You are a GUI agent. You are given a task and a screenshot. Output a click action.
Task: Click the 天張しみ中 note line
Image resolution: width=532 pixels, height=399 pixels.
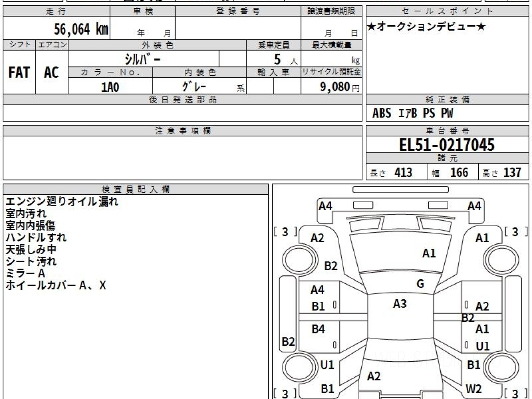(31, 249)
